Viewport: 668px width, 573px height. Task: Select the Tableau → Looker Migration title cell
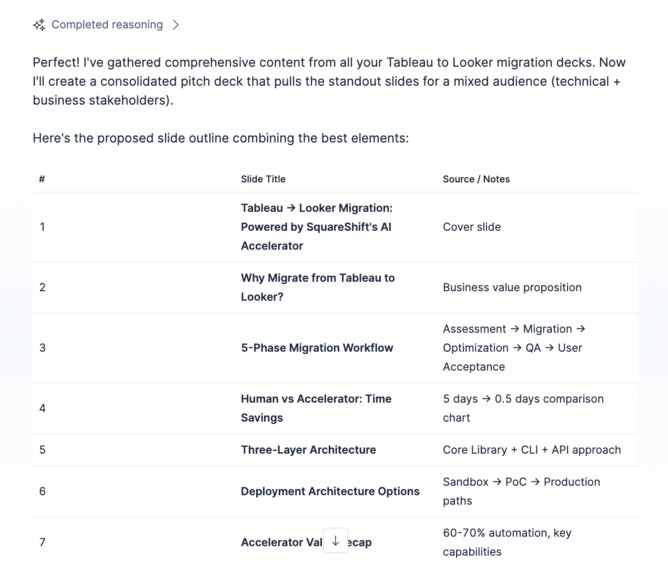coord(317,227)
